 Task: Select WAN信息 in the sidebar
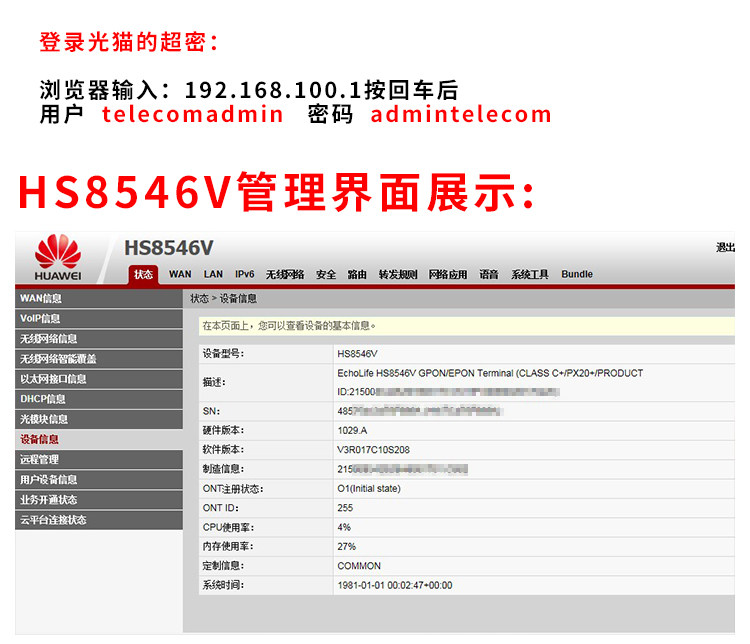tap(99, 298)
